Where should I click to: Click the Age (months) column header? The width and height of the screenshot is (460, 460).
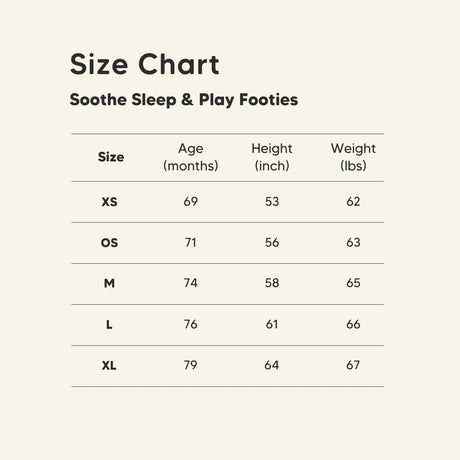(191, 157)
